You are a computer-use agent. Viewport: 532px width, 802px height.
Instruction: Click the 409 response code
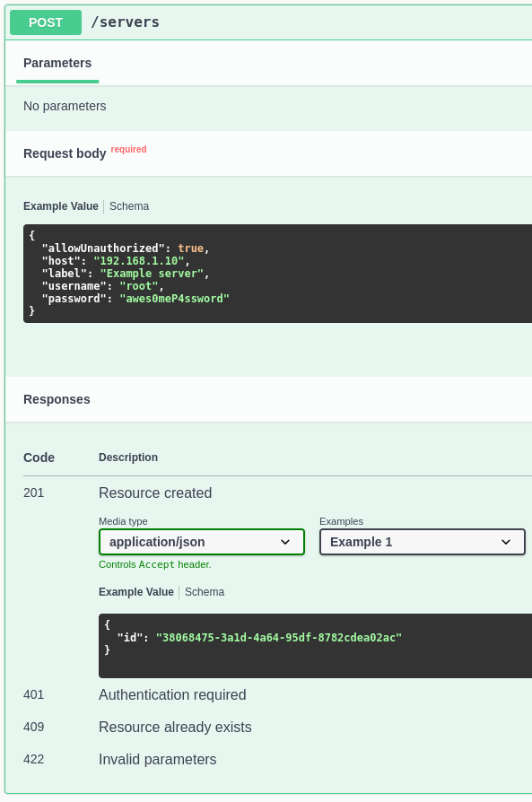pyautogui.click(x=34, y=727)
